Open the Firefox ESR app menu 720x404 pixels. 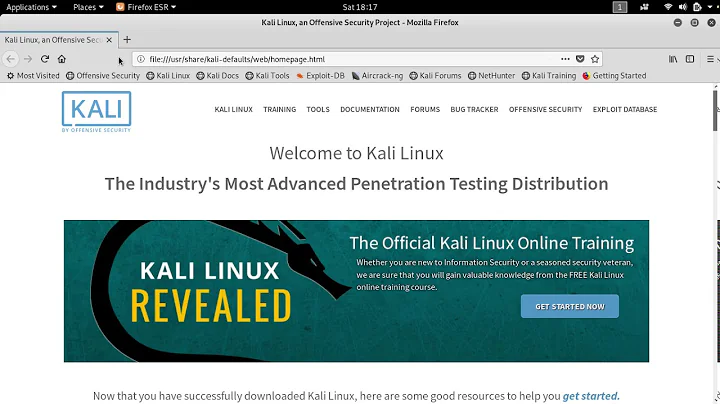pos(146,7)
